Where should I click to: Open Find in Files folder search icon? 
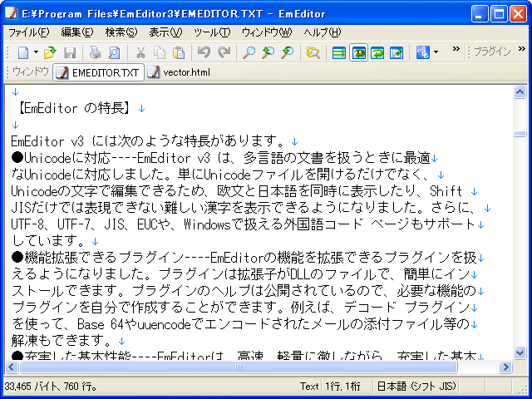[x=313, y=52]
